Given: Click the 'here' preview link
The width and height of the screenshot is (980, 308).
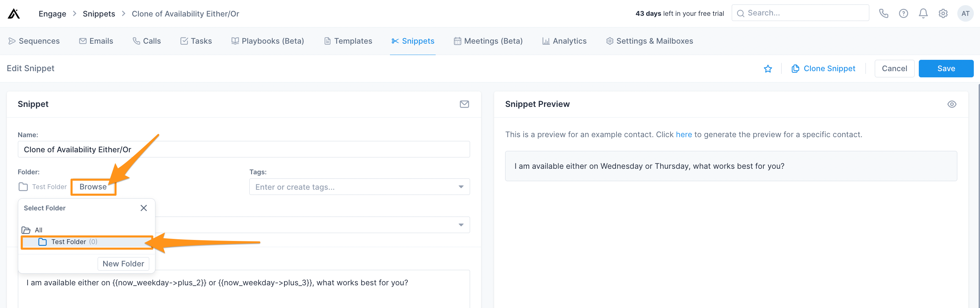Looking at the screenshot, I should (x=684, y=135).
